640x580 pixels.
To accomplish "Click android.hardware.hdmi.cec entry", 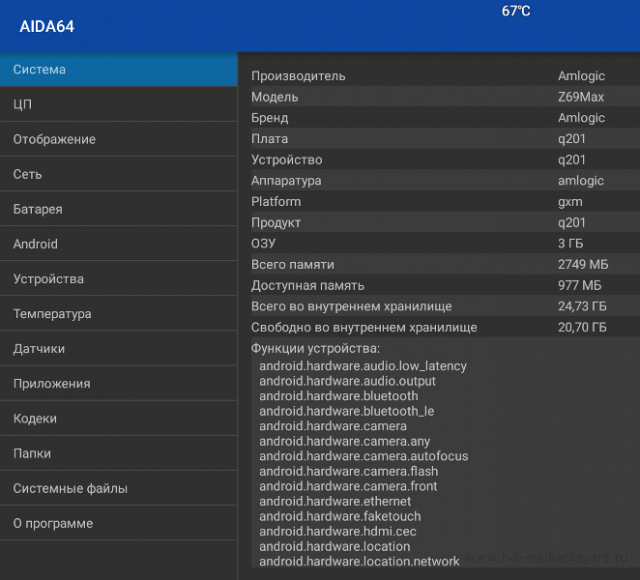I will tap(338, 531).
